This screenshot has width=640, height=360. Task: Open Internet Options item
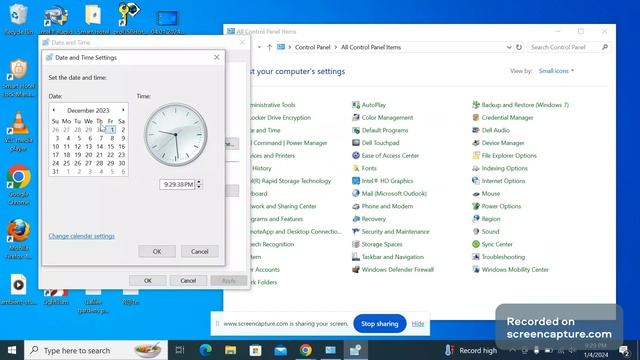pyautogui.click(x=499, y=181)
